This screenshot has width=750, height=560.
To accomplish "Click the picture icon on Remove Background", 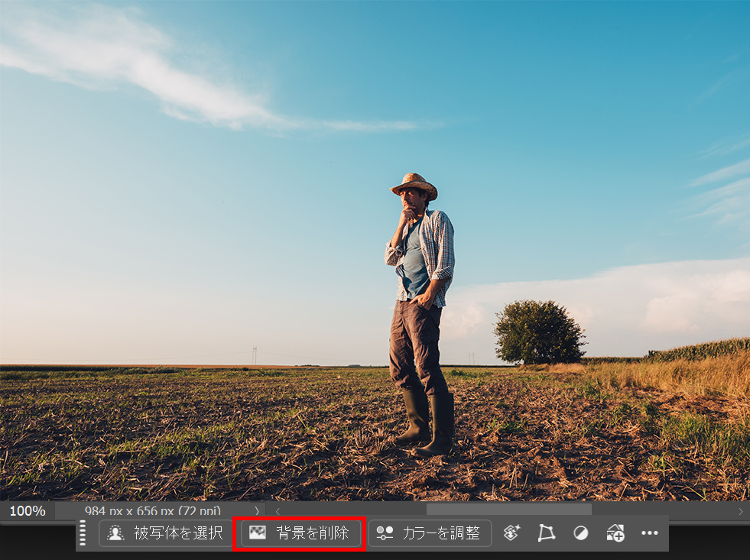I will coord(258,533).
